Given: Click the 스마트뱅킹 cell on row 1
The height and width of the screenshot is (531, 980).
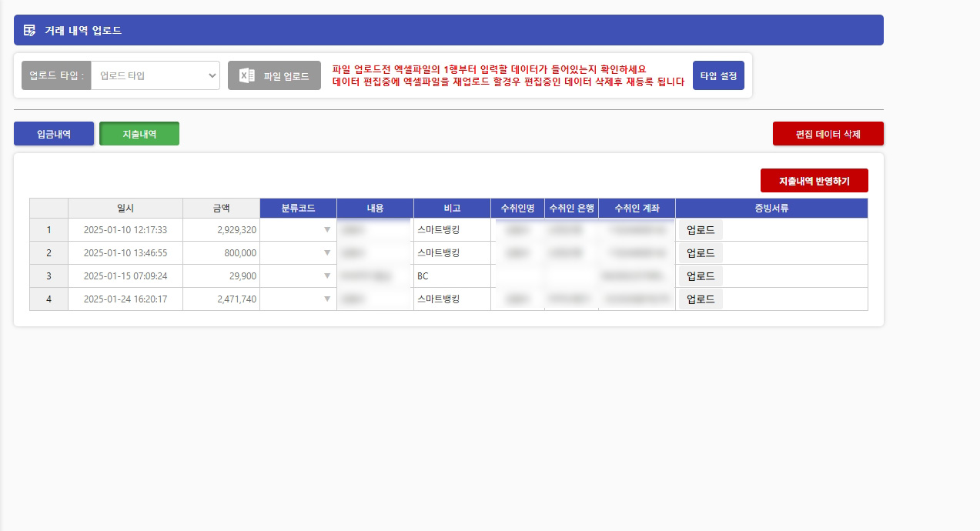Looking at the screenshot, I should 450,229.
